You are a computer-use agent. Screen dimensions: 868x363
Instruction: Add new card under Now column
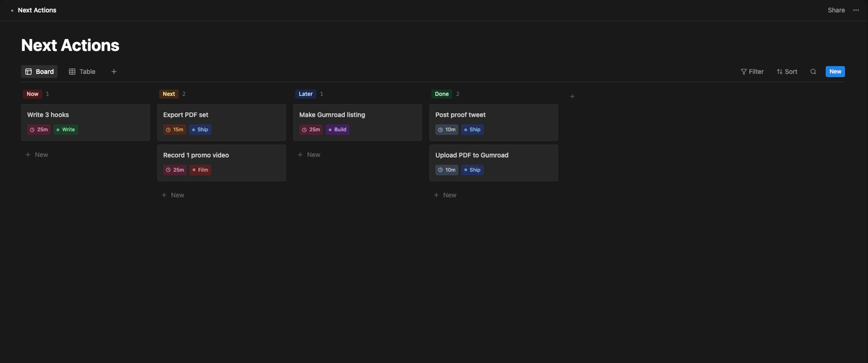37,155
